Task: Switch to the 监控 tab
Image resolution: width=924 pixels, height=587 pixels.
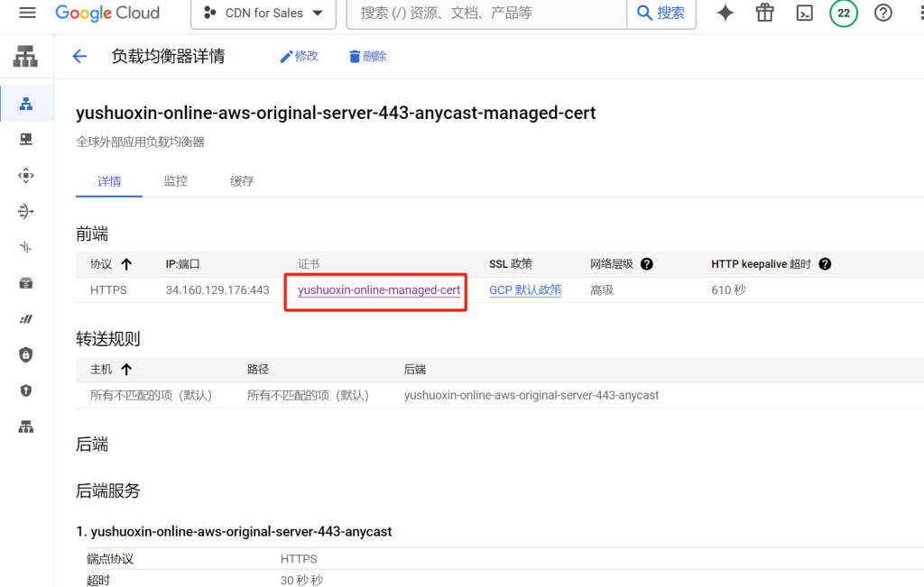Action: pyautogui.click(x=175, y=181)
